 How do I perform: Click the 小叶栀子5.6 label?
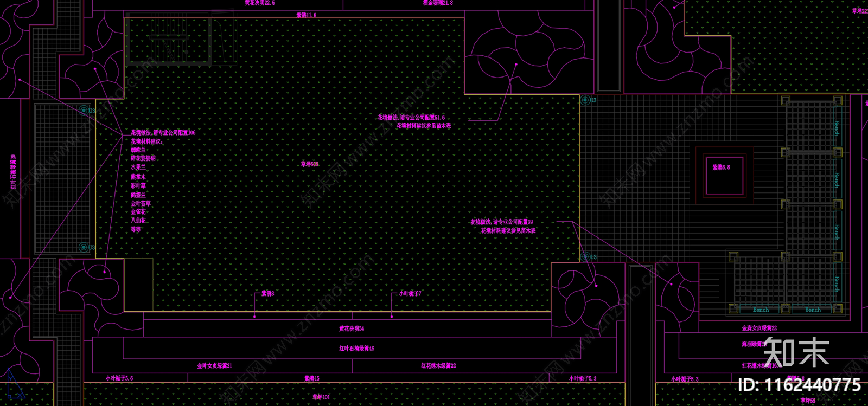pos(119,378)
